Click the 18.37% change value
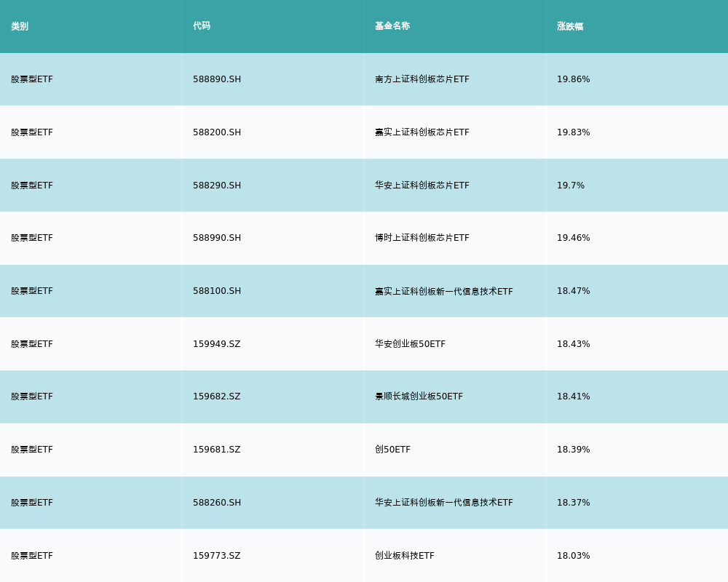This screenshot has width=728, height=582. click(x=574, y=503)
